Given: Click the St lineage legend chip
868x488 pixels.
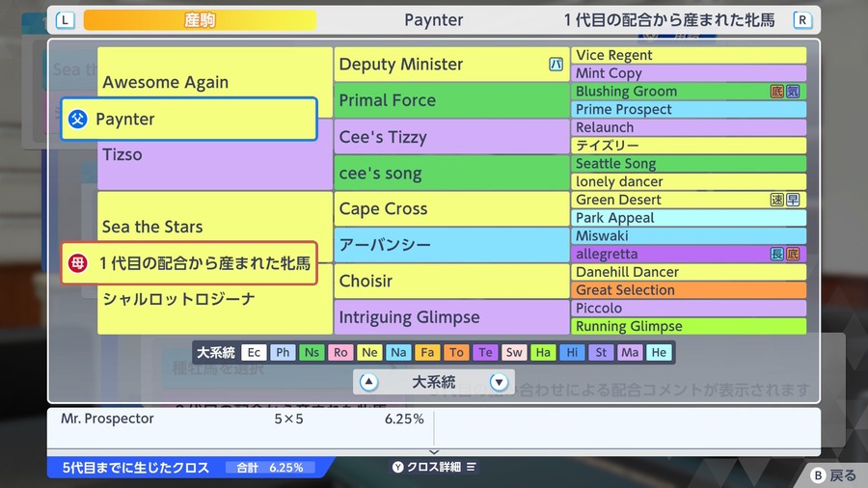Looking at the screenshot, I should (601, 352).
